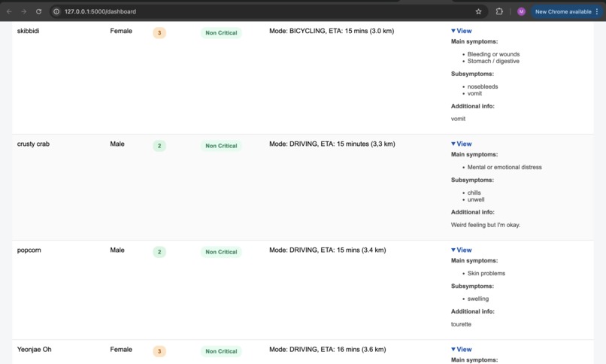
Task: Click the symptom Skin problems
Action: coord(486,273)
